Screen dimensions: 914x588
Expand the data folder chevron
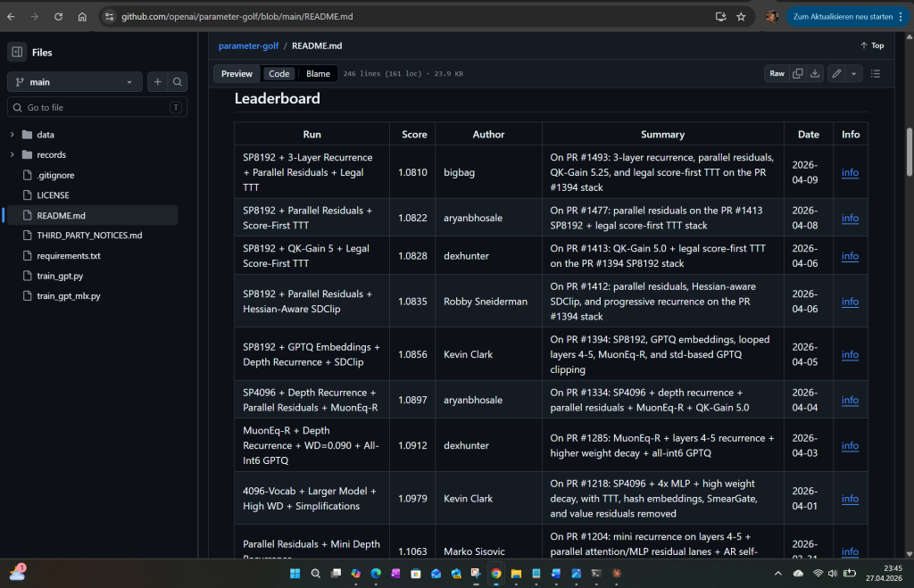[12, 135]
